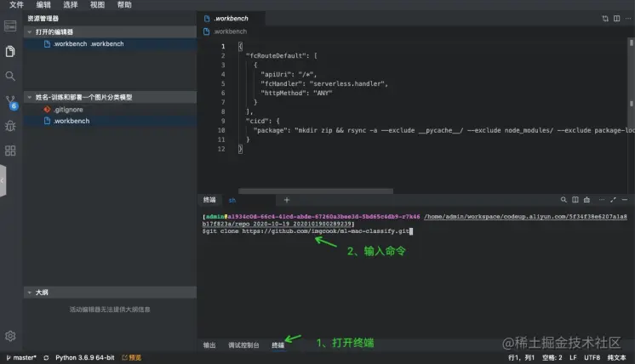The height and width of the screenshot is (364, 635).
Task: Click the master branch indicator in status bar
Action: pyautogui.click(x=21, y=357)
